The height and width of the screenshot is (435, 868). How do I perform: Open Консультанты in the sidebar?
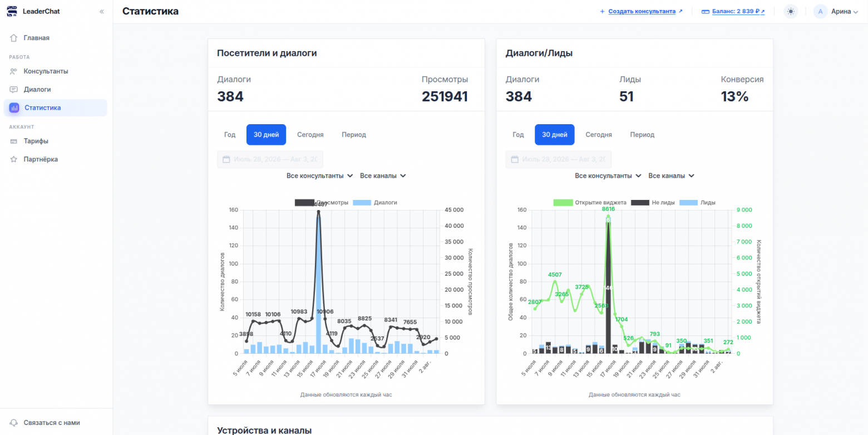[x=56, y=71]
